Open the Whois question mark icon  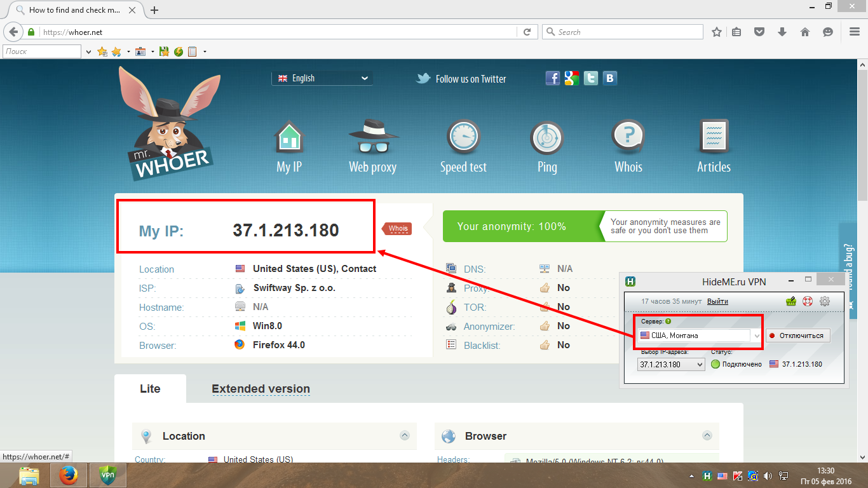click(628, 137)
